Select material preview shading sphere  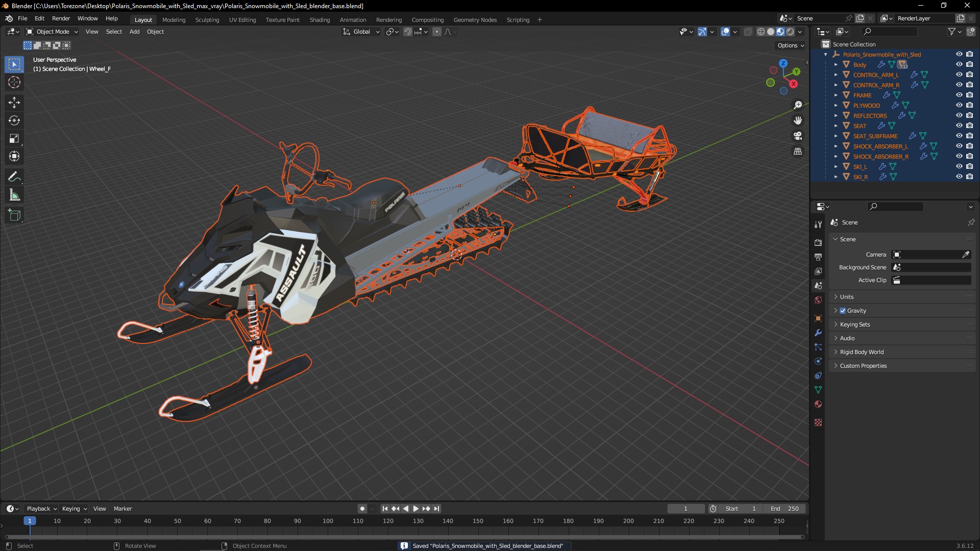tap(780, 32)
